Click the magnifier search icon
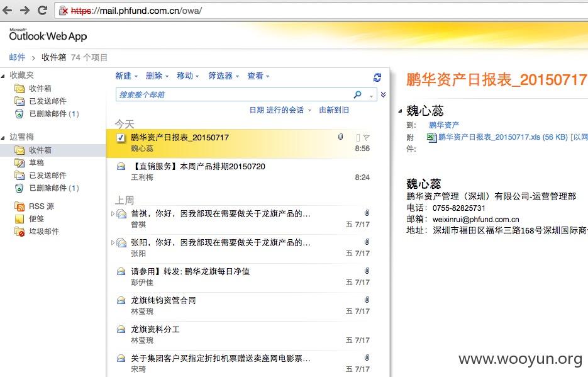588x377 pixels. pyautogui.click(x=358, y=94)
